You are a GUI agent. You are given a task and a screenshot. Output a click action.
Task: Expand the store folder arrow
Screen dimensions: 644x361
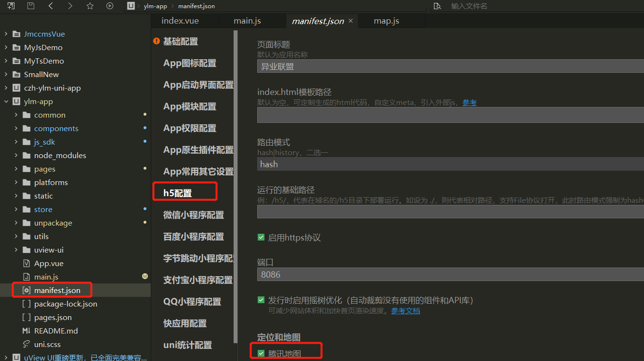coord(16,209)
